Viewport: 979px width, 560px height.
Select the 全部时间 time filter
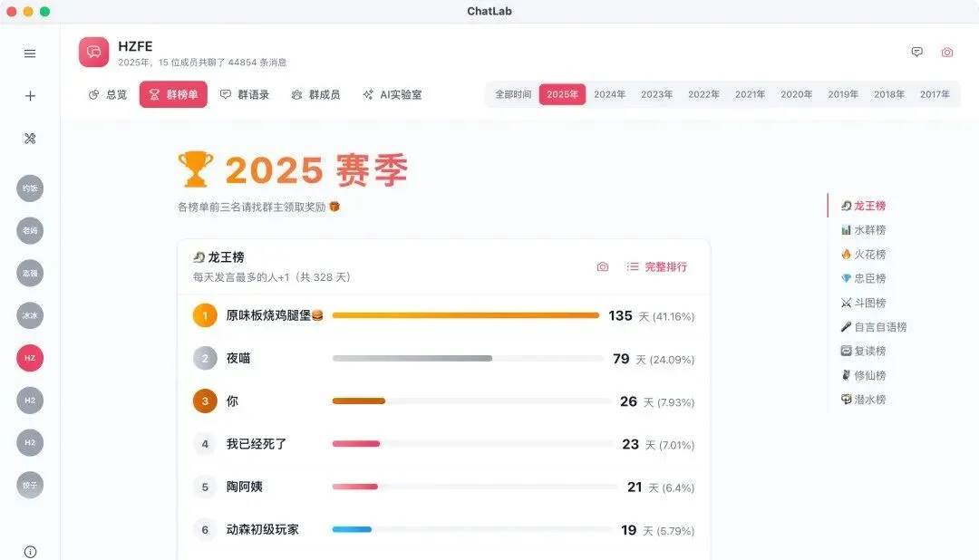pyautogui.click(x=513, y=94)
